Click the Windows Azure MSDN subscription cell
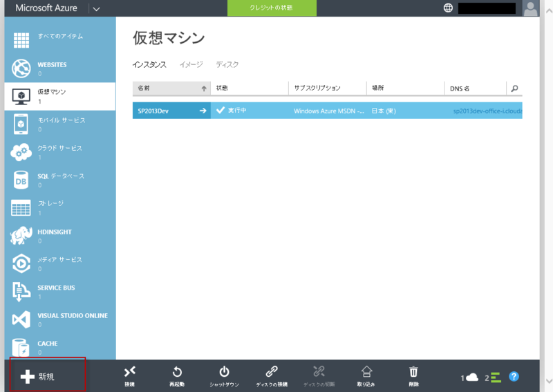Viewport: 553px width, 392px height. [329, 111]
